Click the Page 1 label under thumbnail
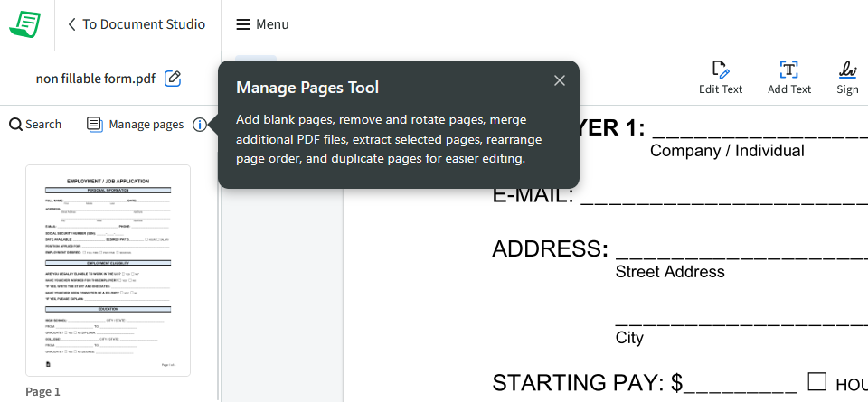This screenshot has width=868, height=402. pos(43,392)
